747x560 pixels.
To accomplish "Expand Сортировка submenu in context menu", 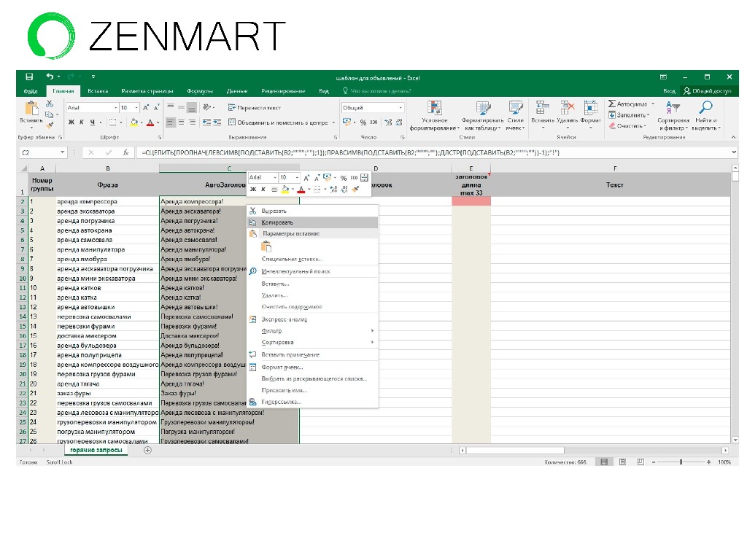I will tap(312, 343).
